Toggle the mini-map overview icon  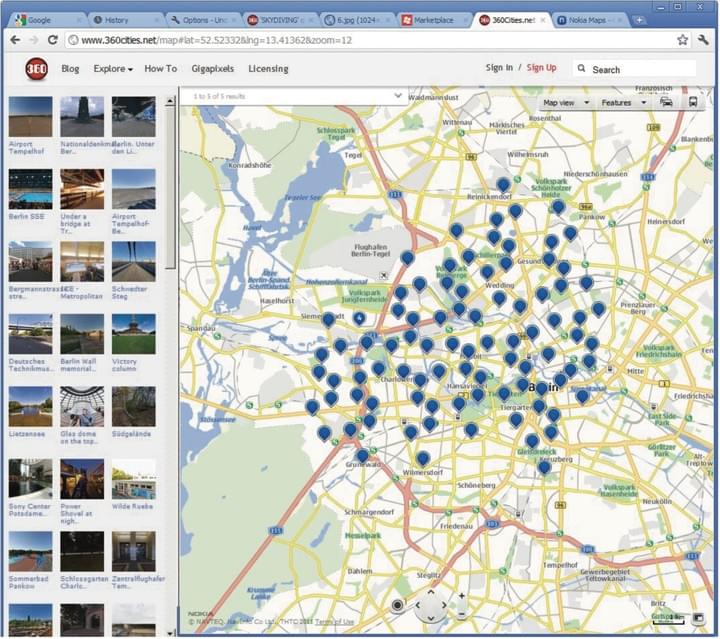click(x=698, y=618)
